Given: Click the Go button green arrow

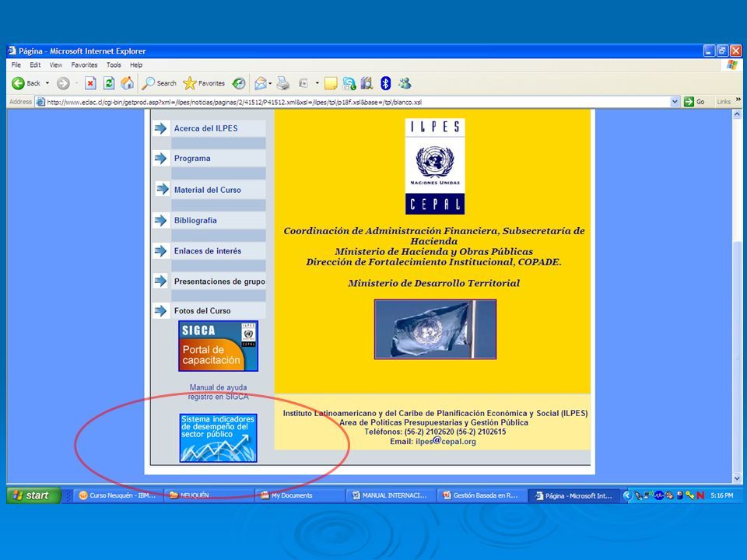Looking at the screenshot, I should pos(689,101).
